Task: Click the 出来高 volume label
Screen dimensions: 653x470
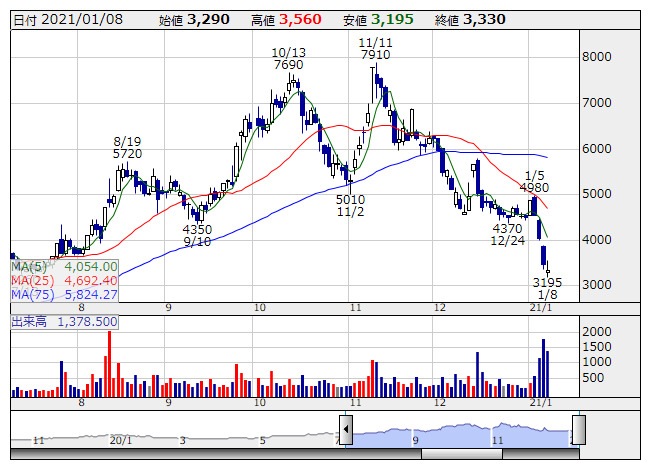Action: click(x=64, y=322)
